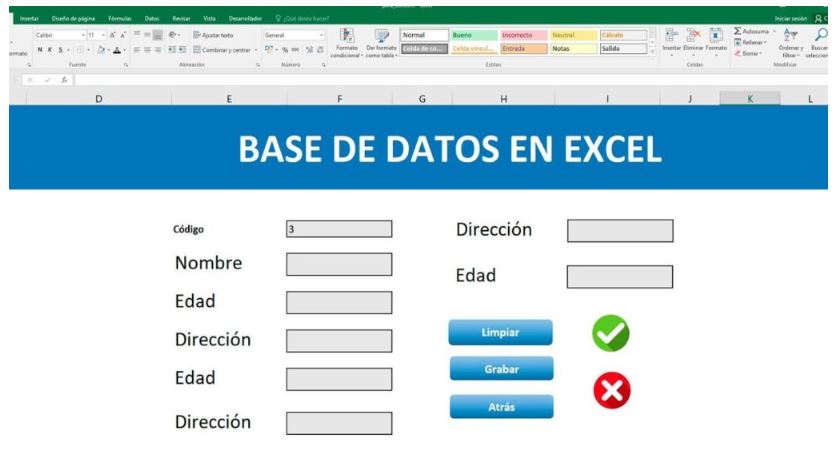Image resolution: width=834 pixels, height=472 pixels.
Task: Open the font size 11 dropdown
Action: (103, 35)
